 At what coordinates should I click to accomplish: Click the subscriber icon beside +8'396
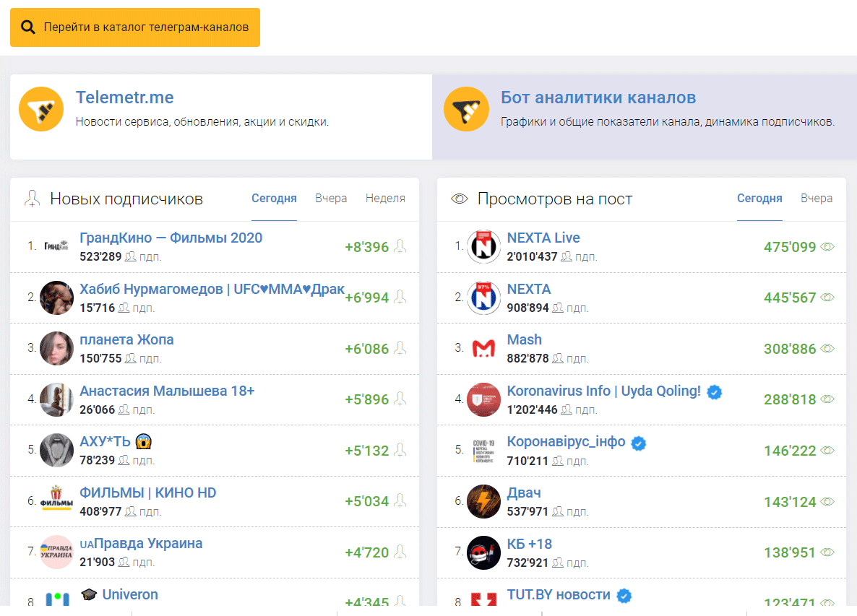tap(400, 246)
